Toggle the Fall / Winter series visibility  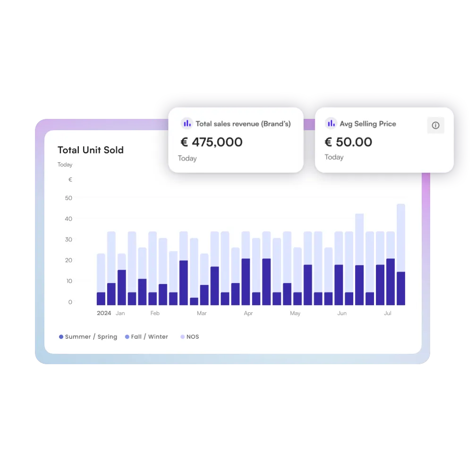[150, 336]
